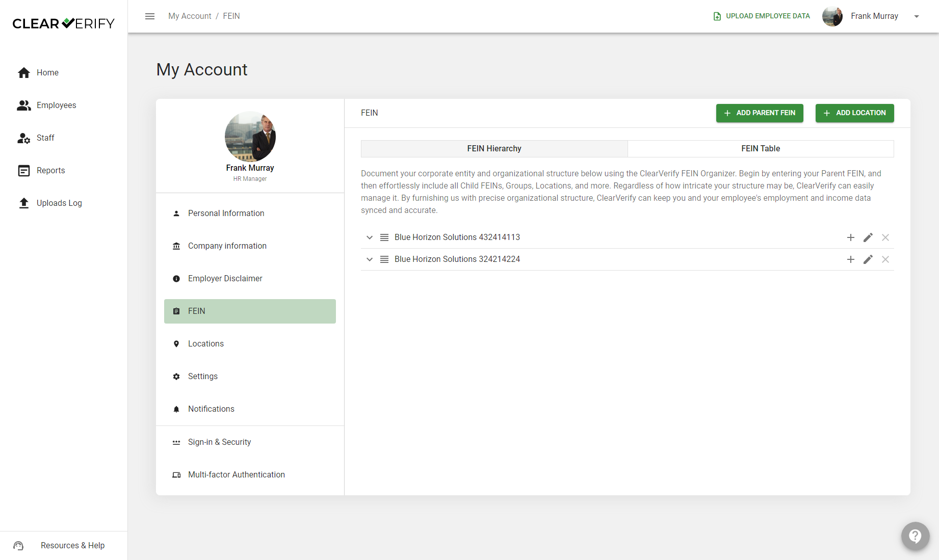Click the Staff gear-person icon

point(24,138)
